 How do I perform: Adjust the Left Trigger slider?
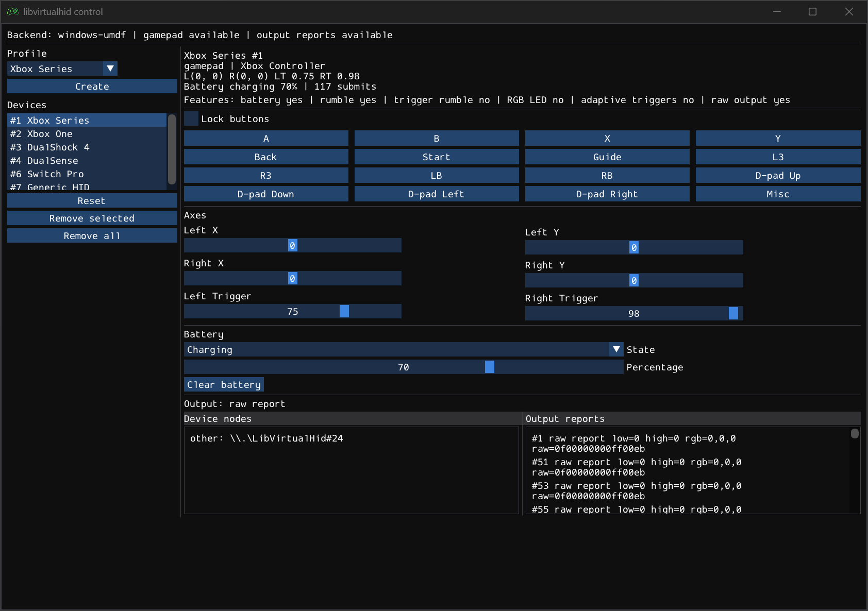pyautogui.click(x=293, y=311)
